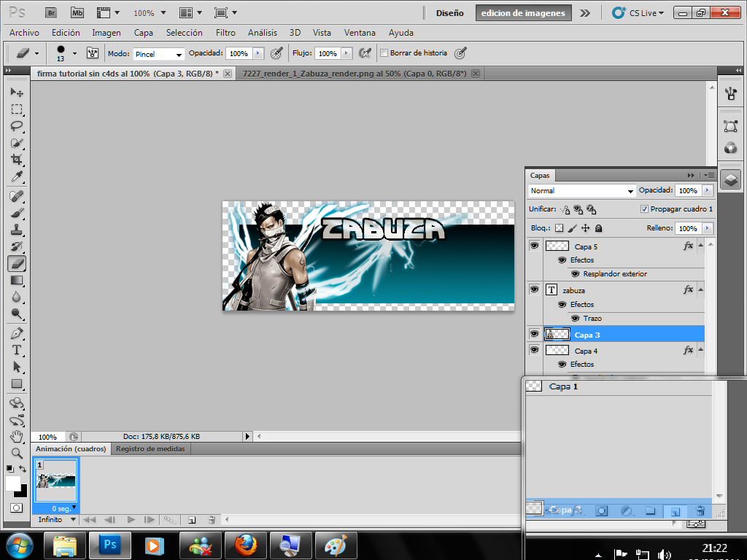747x560 pixels.
Task: Hide the Trazo effect
Action: [x=576, y=318]
